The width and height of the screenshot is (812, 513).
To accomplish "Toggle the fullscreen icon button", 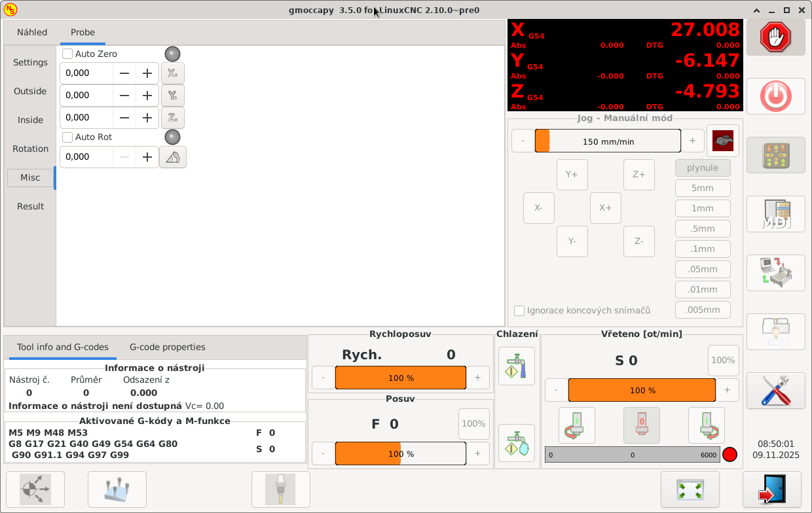I will (x=690, y=489).
